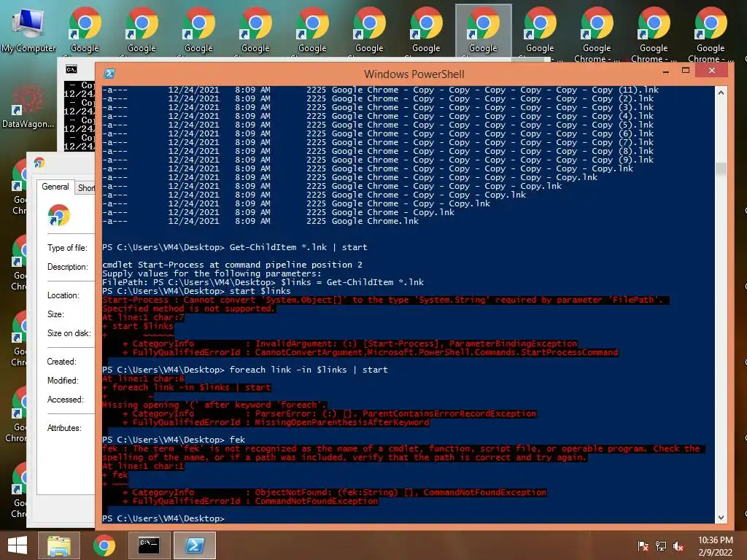Click the muted volume tray icon

coord(678,545)
